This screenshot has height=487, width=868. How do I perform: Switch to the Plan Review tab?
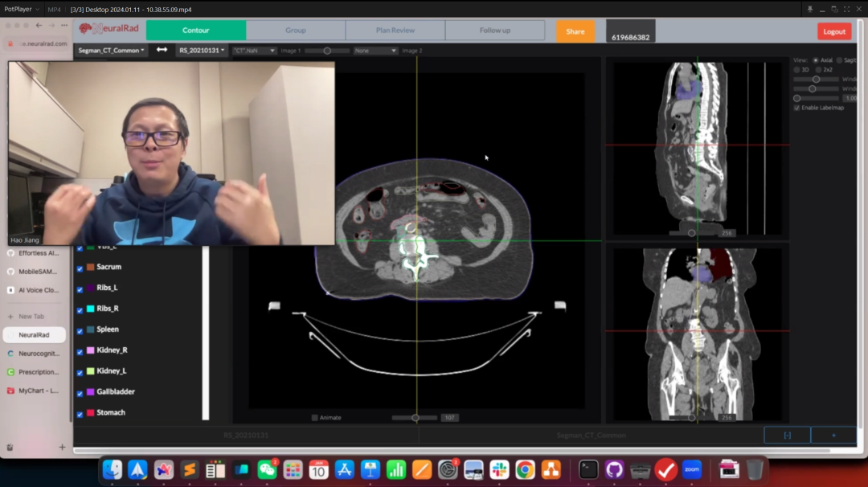click(x=395, y=31)
